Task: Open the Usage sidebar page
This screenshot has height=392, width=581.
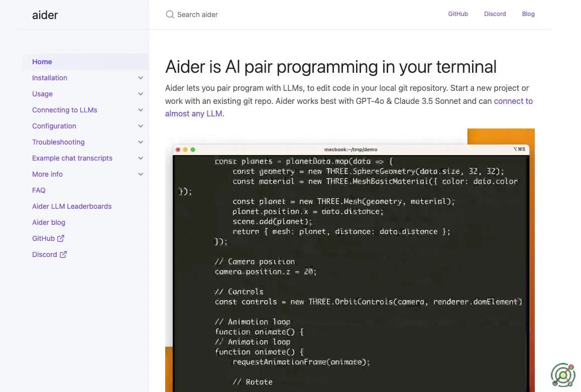Action: pyautogui.click(x=42, y=94)
